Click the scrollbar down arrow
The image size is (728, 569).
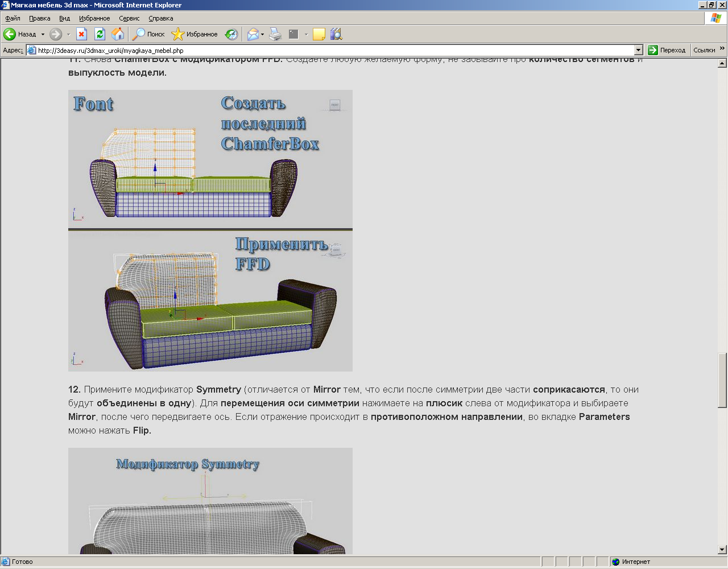722,550
